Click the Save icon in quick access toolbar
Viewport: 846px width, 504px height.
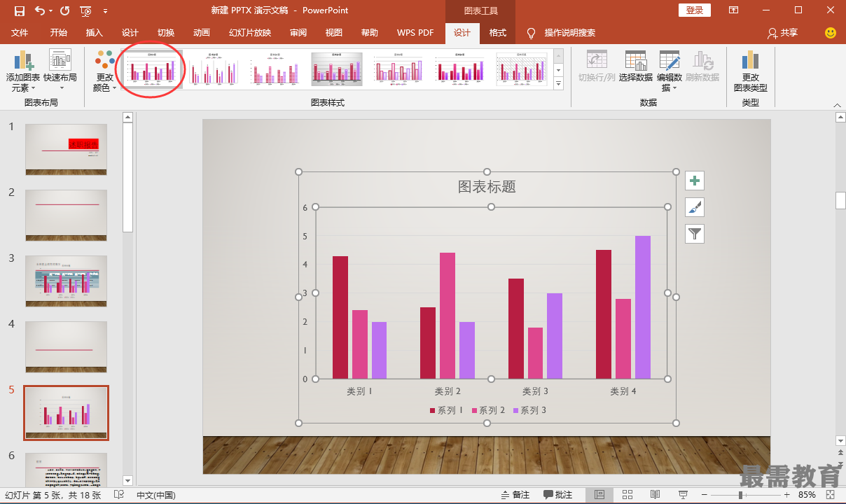tap(20, 10)
